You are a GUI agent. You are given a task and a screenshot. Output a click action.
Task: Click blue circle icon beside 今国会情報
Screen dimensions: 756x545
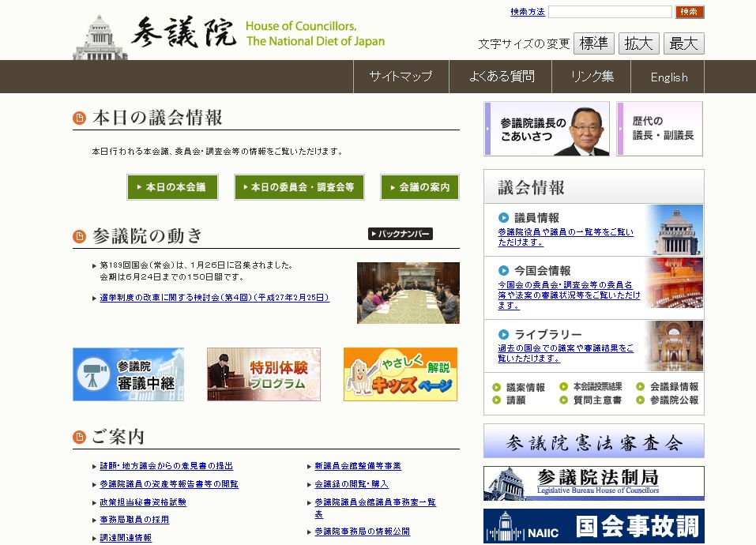point(503,270)
